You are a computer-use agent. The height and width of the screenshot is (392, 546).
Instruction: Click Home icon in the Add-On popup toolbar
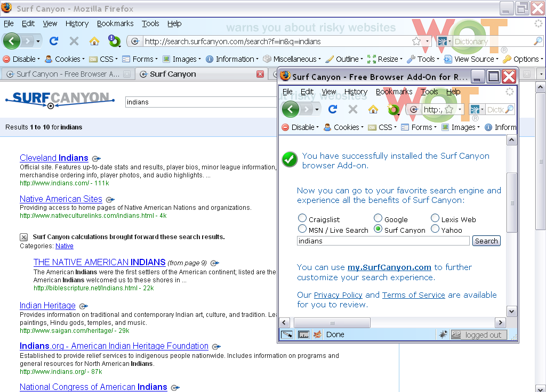[373, 110]
